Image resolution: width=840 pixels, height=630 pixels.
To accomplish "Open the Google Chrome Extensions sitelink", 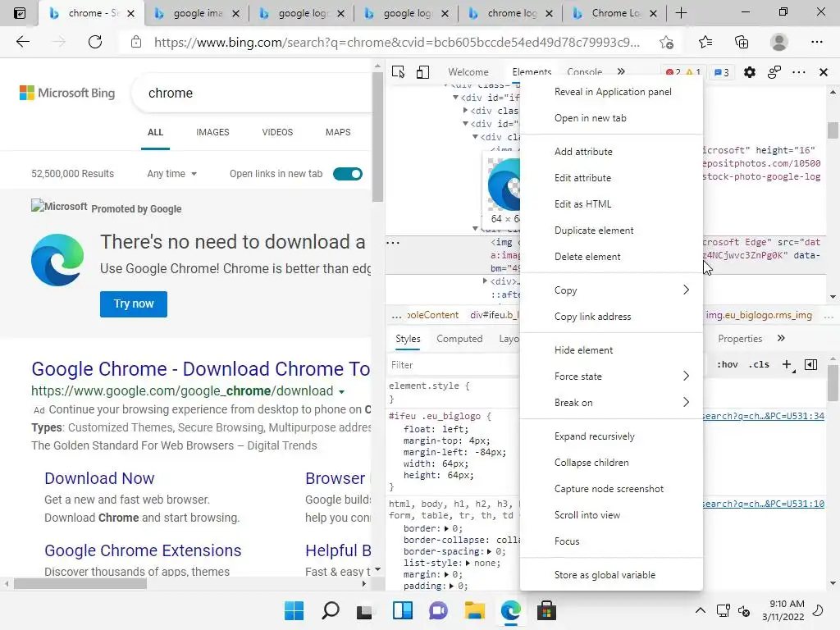I will [143, 550].
